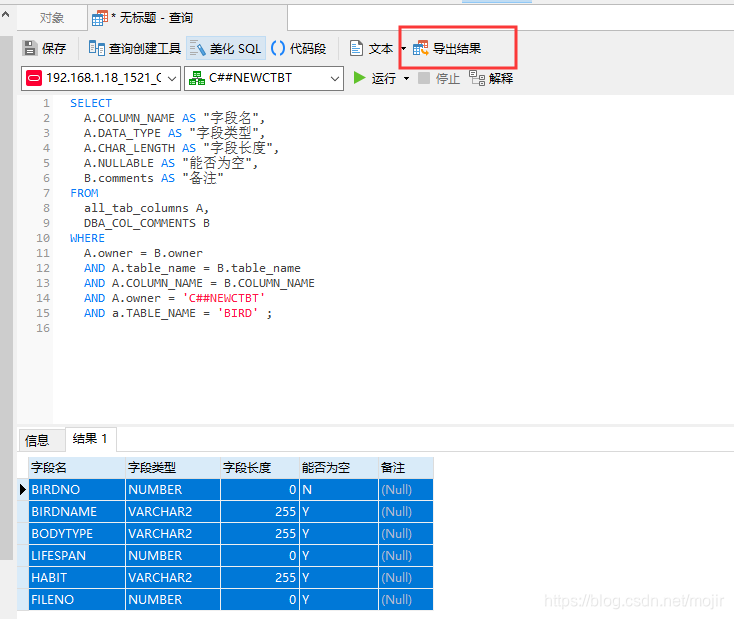Click line number 16 in the gutter
The width and height of the screenshot is (734, 619).
point(43,328)
